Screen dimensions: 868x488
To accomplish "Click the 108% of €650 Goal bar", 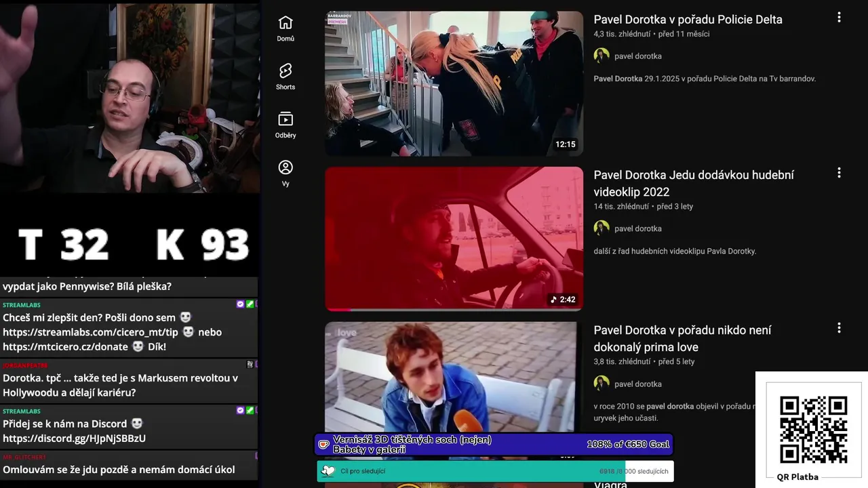I will click(x=494, y=445).
